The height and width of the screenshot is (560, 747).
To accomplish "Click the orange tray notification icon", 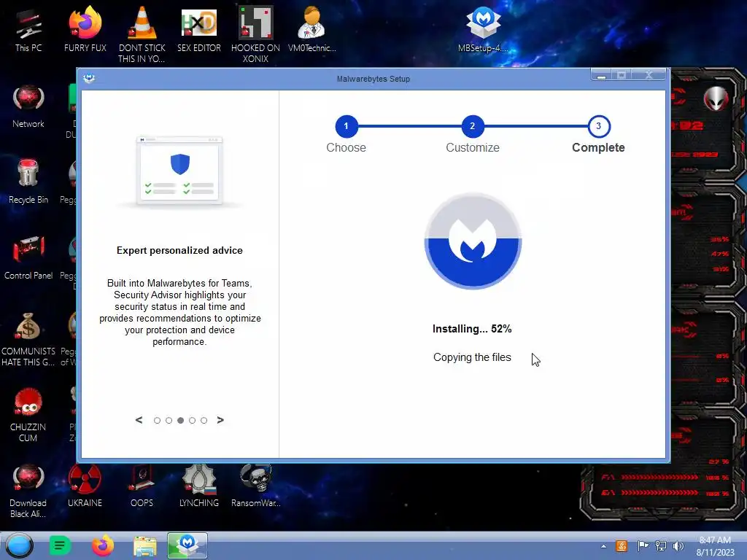I will (622, 546).
